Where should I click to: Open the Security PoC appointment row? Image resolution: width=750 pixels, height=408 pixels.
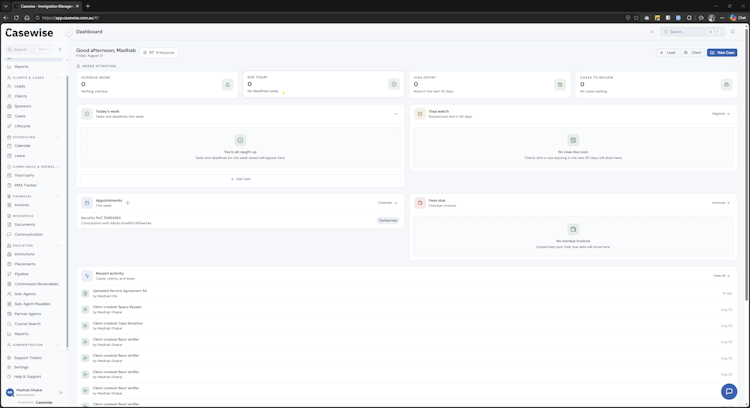[x=240, y=221]
